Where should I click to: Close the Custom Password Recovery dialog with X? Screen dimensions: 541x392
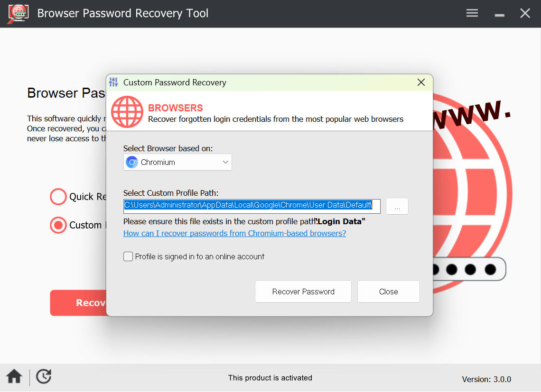point(421,82)
